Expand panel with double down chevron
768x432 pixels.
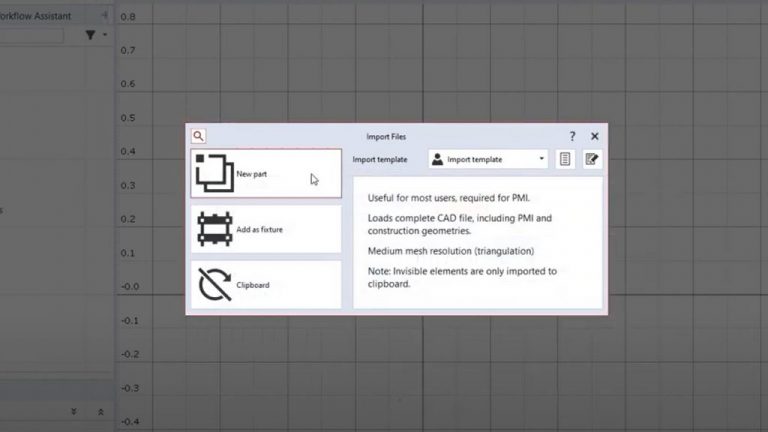(73, 411)
